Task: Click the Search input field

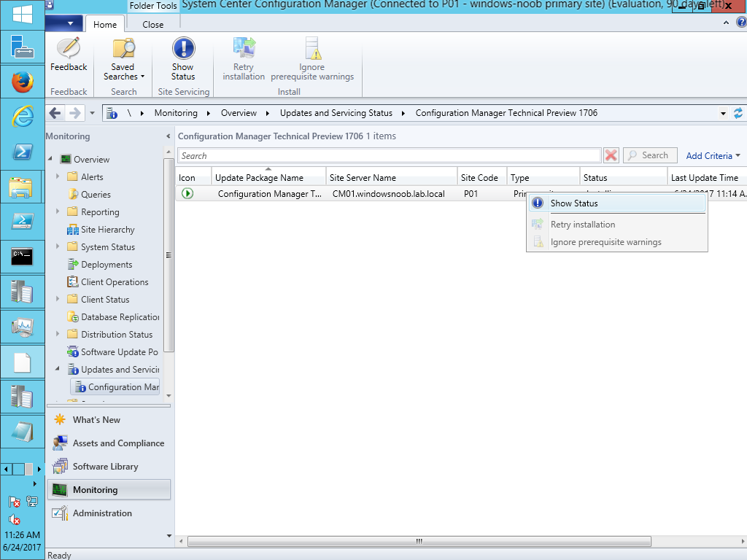Action: tap(390, 156)
